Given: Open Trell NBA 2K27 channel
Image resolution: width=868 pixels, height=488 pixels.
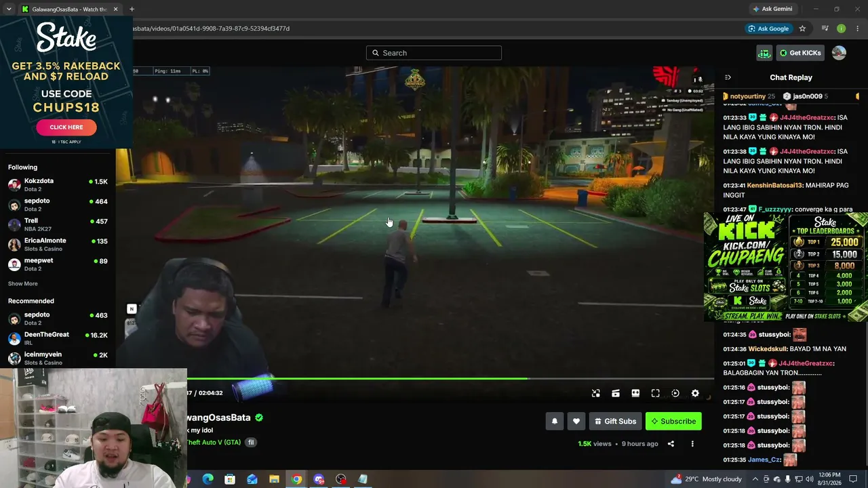Looking at the screenshot, I should click(58, 224).
